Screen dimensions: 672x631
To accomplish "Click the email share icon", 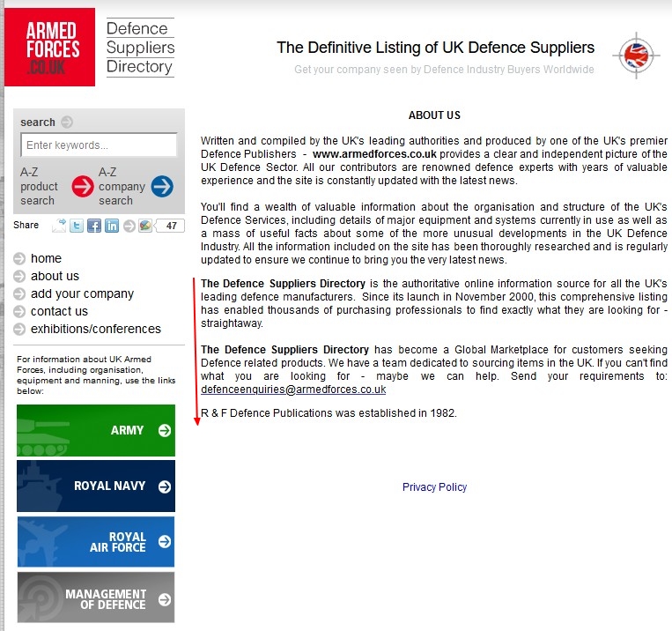I will tap(59, 226).
